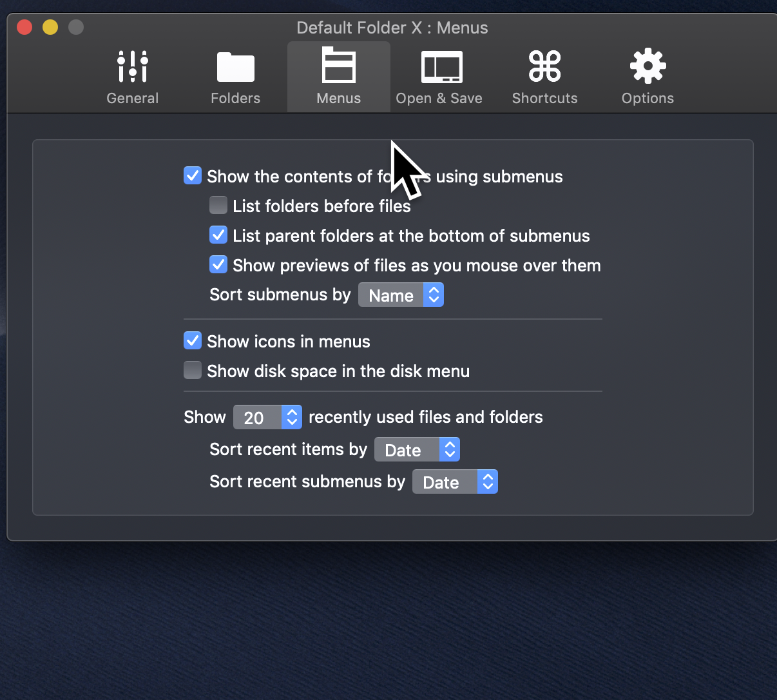Open the General preferences pane

(133, 77)
